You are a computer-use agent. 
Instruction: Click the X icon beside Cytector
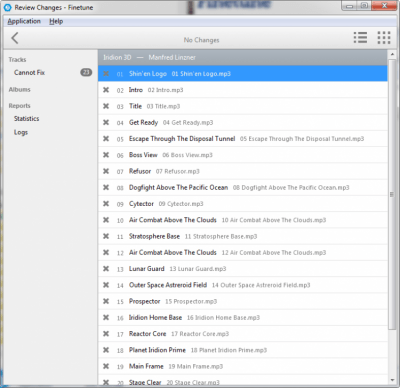click(x=106, y=204)
